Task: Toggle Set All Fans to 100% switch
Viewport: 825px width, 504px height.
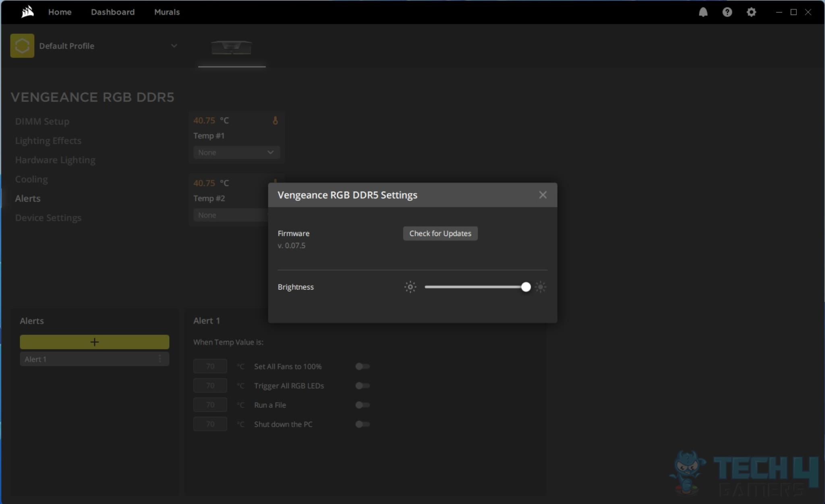Action: coord(362,366)
